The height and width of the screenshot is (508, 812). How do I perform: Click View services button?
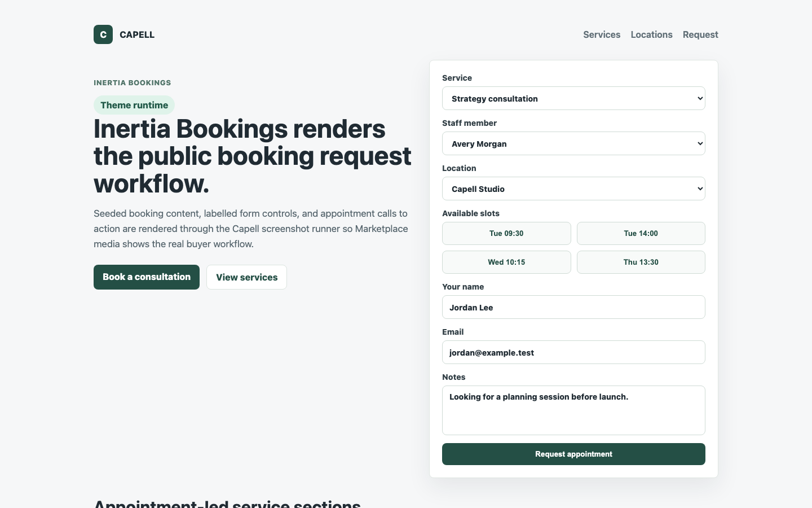point(246,277)
